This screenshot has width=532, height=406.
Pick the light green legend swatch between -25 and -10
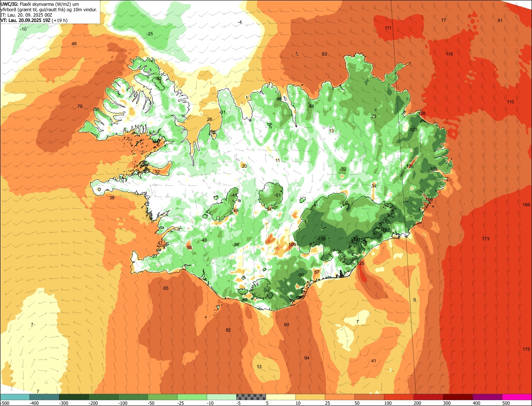(x=192, y=397)
